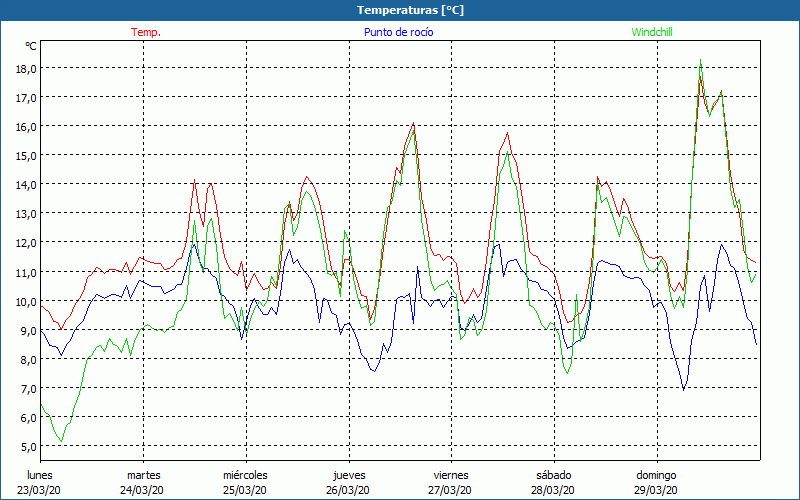
Task: Click the 'miércoles' day label
Action: point(245,475)
